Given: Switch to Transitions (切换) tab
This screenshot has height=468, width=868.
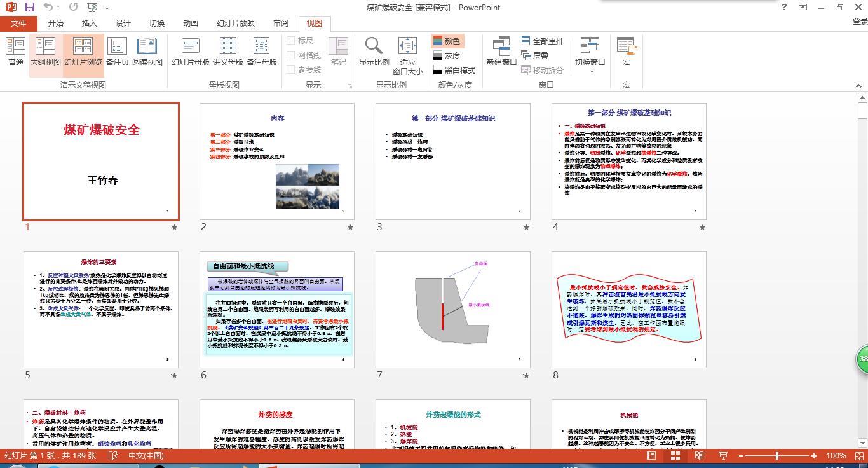Looking at the screenshot, I should tap(157, 24).
